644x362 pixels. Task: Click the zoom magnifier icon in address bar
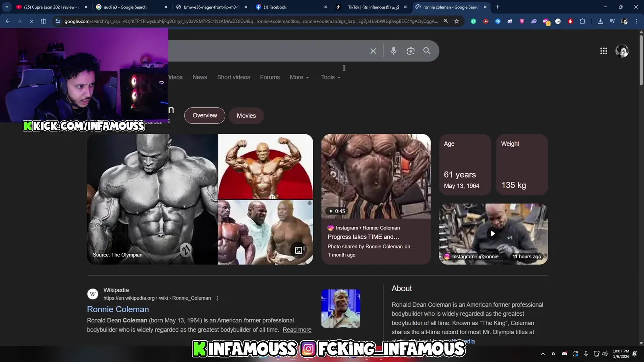[x=446, y=21]
